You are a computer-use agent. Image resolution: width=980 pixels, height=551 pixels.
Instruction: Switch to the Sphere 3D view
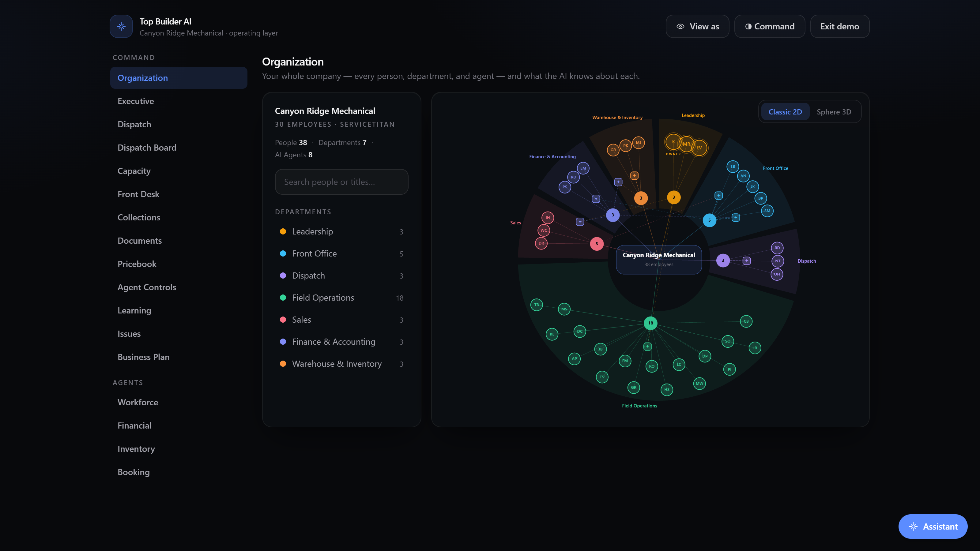pos(834,112)
